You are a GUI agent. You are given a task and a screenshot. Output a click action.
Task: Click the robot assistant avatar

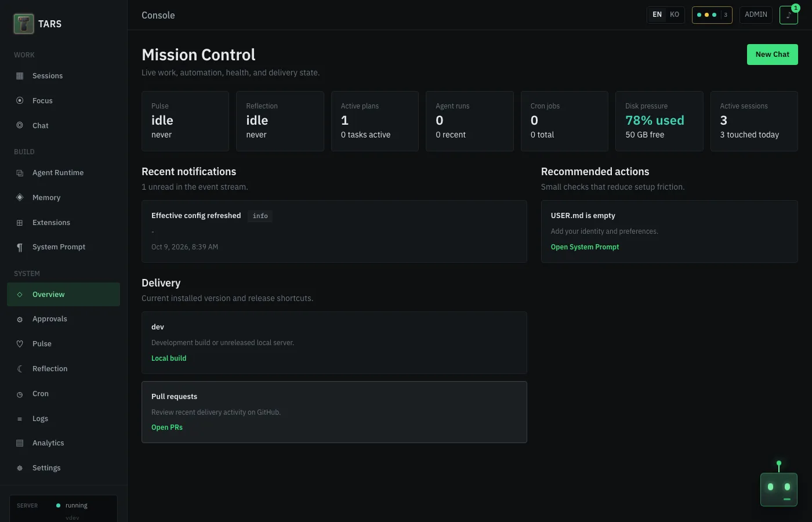click(x=779, y=489)
